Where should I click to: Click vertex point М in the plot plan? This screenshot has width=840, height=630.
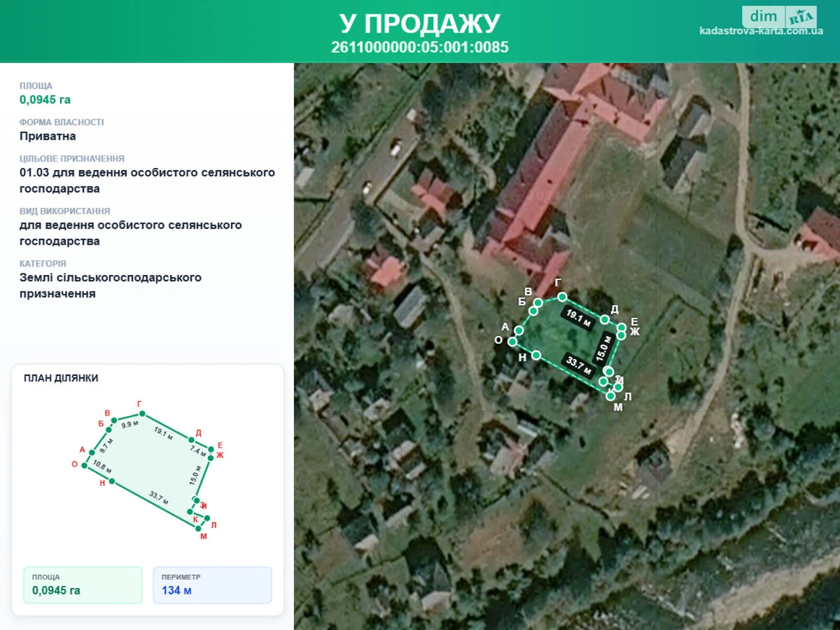[x=198, y=528]
